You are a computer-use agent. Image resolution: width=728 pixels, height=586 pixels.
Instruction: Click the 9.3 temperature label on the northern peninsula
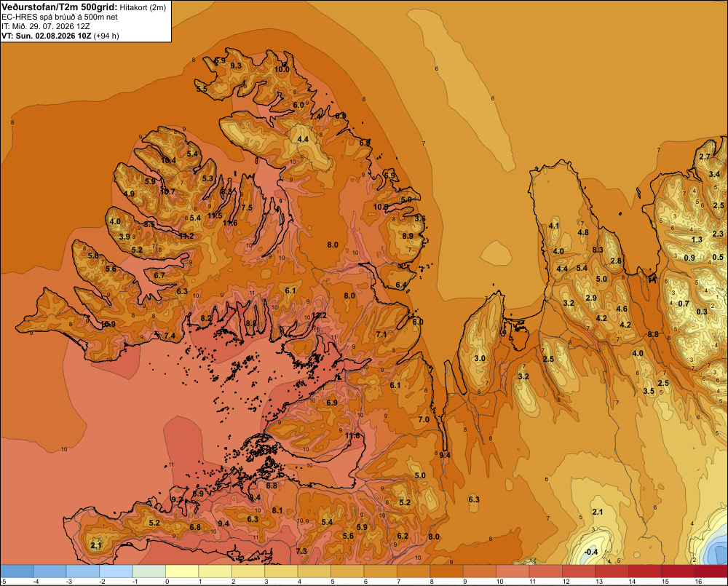click(x=236, y=66)
